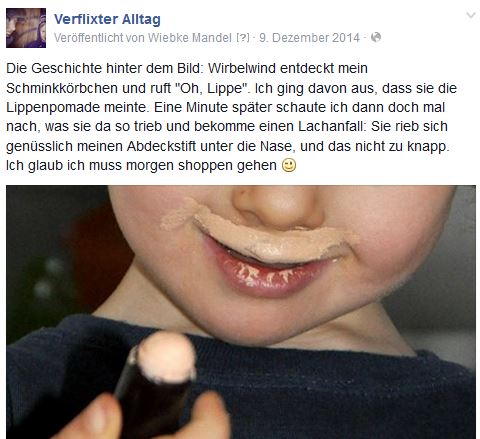The width and height of the screenshot is (480, 439).
Task: Open the Verflixter Alltag profile picture
Action: pos(26,28)
